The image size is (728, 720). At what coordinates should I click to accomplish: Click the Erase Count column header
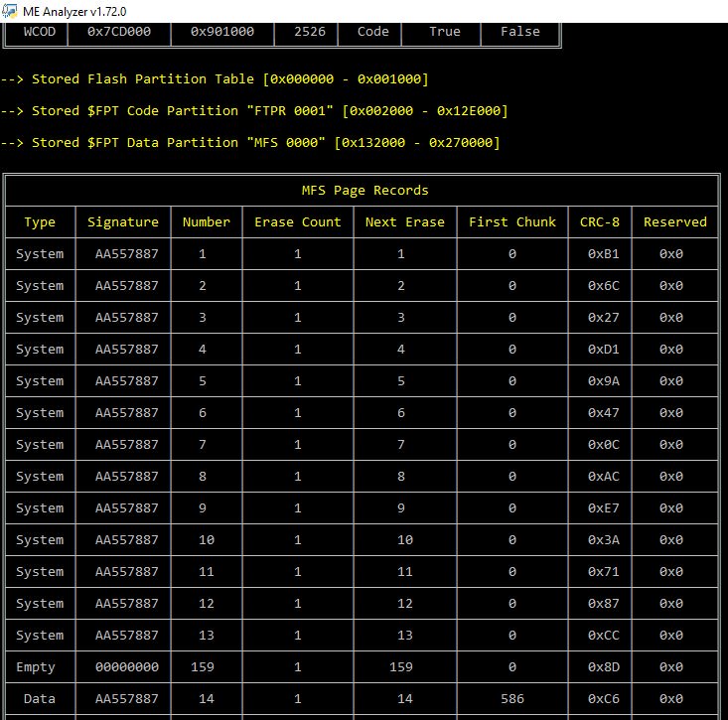(x=298, y=222)
